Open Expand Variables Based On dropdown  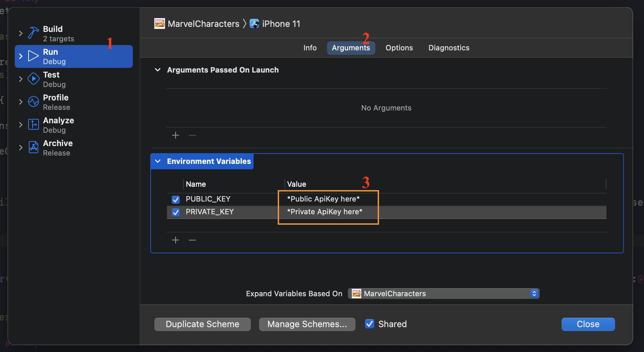[443, 294]
